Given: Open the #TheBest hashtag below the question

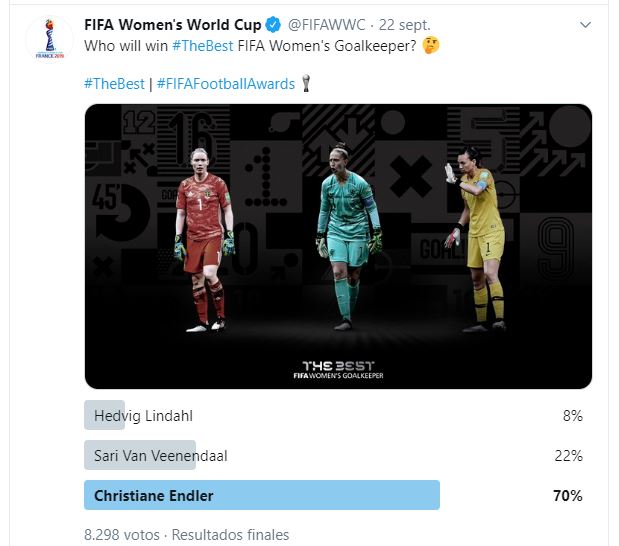Looking at the screenshot, I should (x=114, y=84).
